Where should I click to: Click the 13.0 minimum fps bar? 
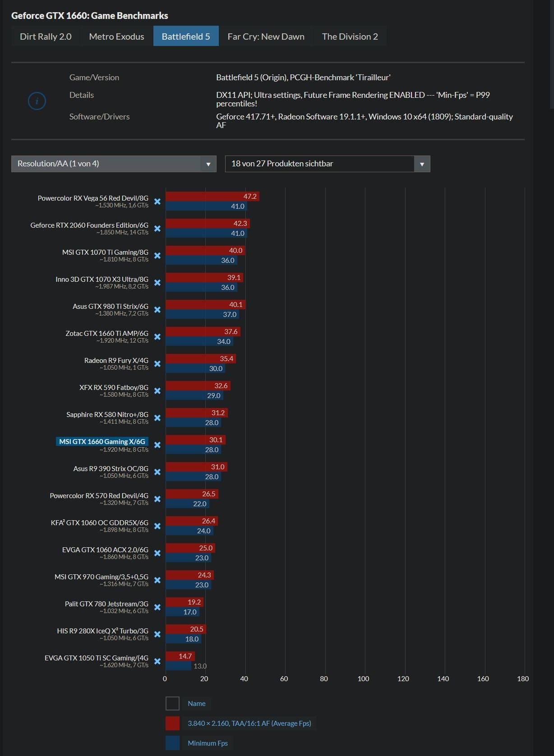pos(179,666)
